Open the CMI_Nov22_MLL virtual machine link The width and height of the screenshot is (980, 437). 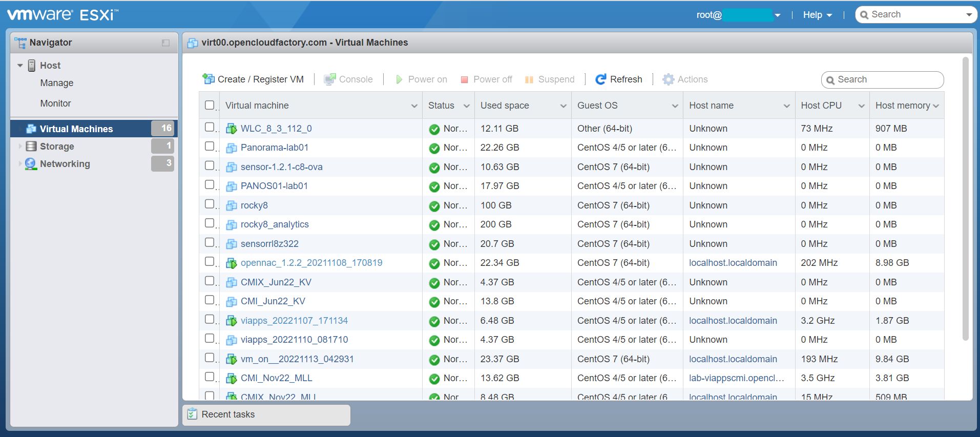[x=276, y=378]
